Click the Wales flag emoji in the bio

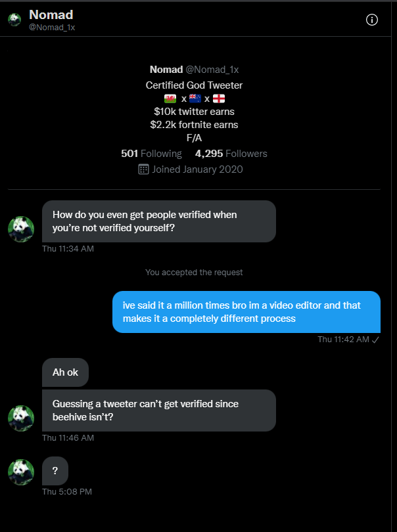[170, 99]
